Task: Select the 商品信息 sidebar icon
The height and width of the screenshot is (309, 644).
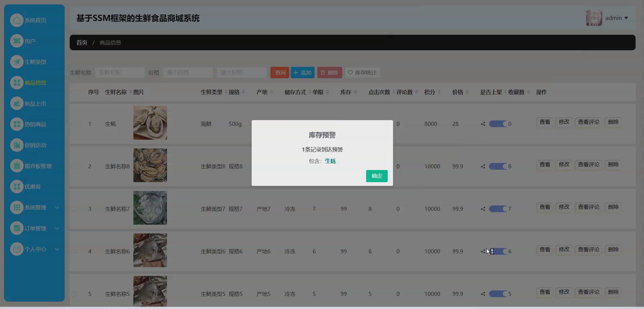Action: coord(17,83)
